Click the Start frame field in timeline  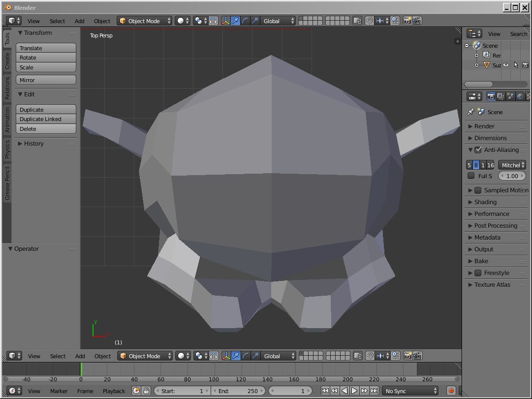182,391
